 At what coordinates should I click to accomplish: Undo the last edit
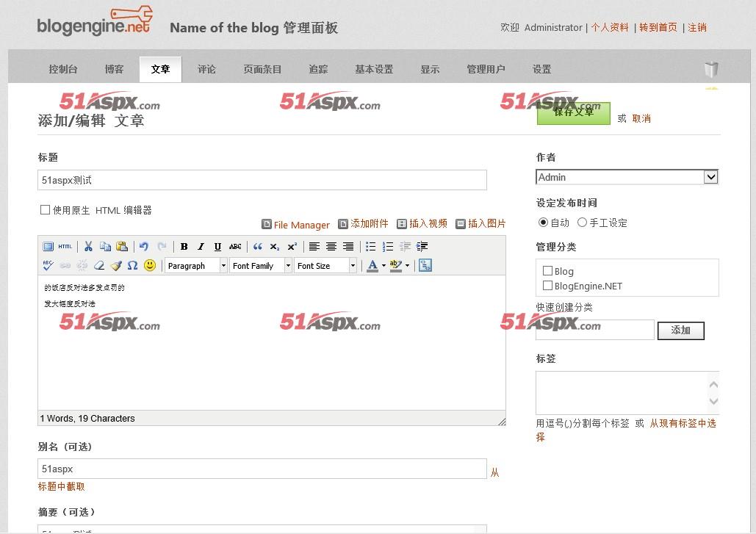[144, 247]
